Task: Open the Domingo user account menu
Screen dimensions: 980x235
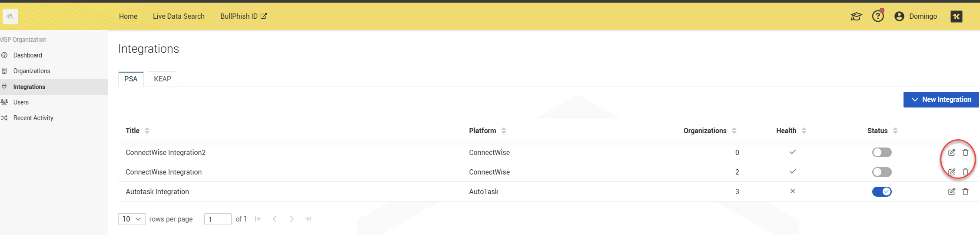Action: coord(916,16)
